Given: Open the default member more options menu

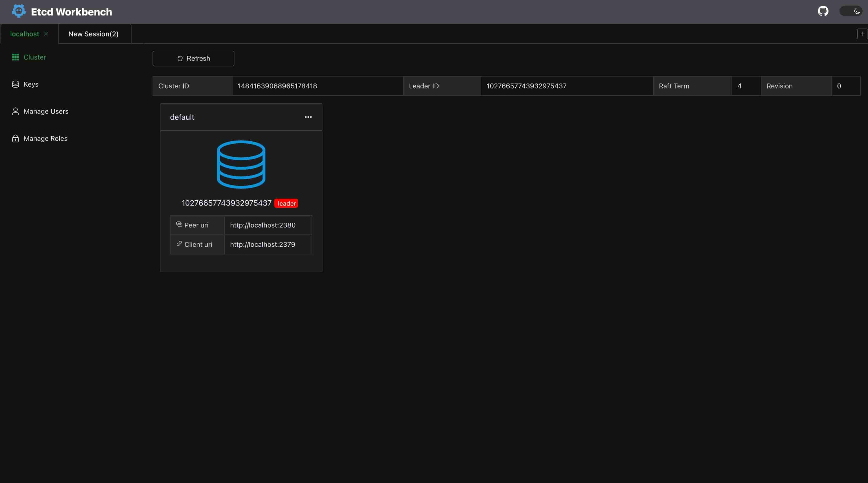Looking at the screenshot, I should (308, 117).
